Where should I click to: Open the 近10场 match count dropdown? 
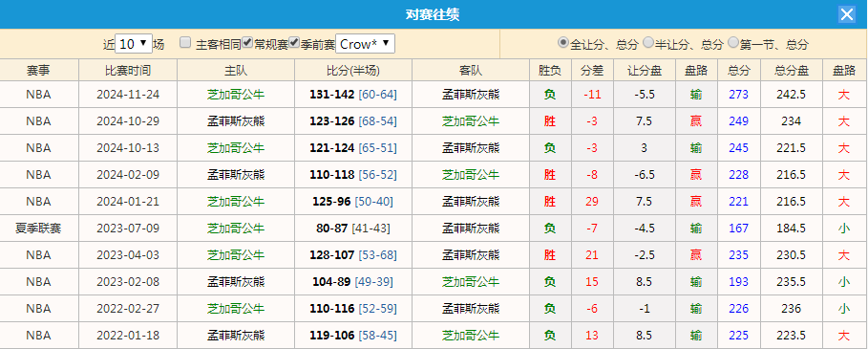pyautogui.click(x=134, y=44)
